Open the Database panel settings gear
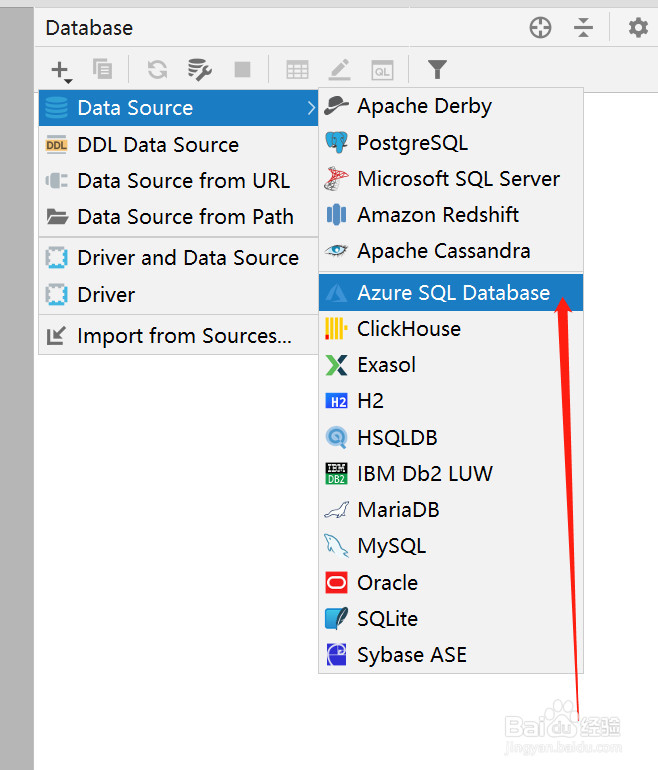Screen dimensions: 658x770 point(638,28)
